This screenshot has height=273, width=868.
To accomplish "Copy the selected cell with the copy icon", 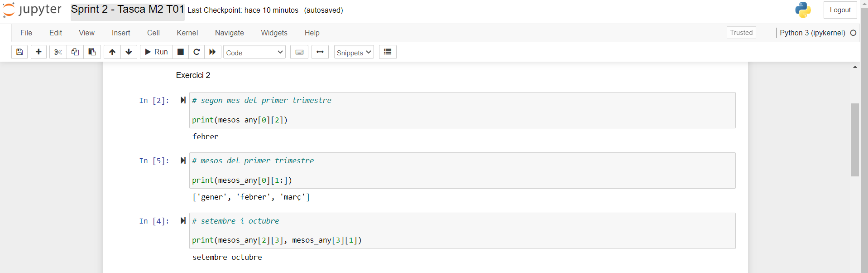I will pos(75,52).
